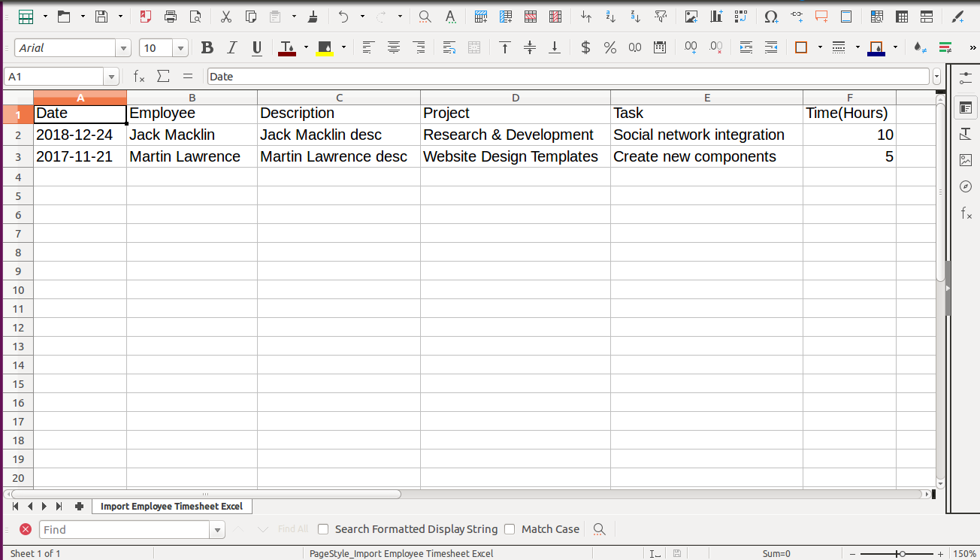980x560 pixels.
Task: Enable the Match Case checkbox
Action: point(510,529)
